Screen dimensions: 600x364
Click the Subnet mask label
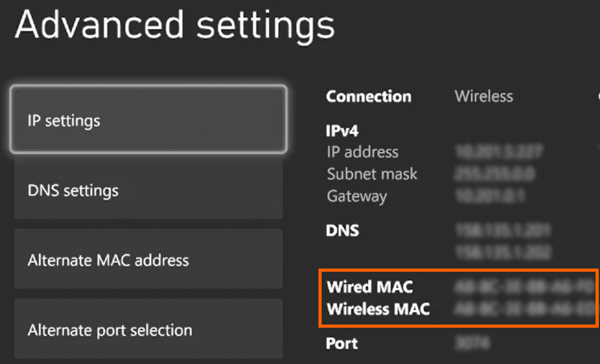pos(372,174)
